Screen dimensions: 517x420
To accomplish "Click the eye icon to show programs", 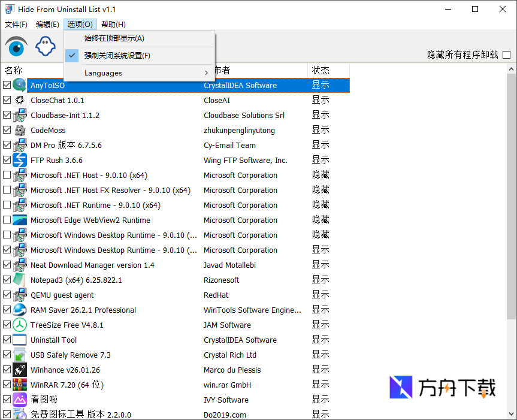I will coord(16,46).
